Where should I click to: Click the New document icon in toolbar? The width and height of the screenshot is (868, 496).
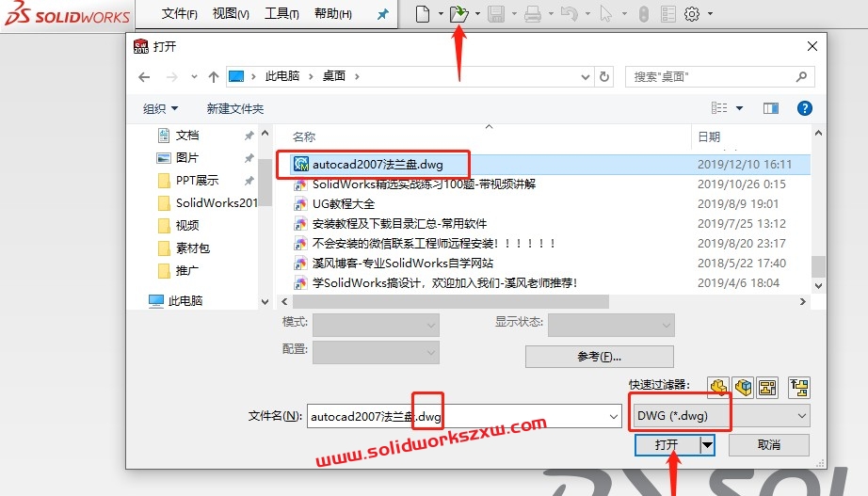coord(423,14)
